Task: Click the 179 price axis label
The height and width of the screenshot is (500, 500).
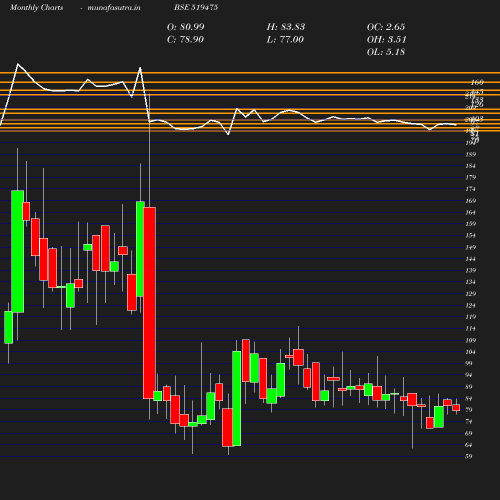Action: pyautogui.click(x=471, y=177)
